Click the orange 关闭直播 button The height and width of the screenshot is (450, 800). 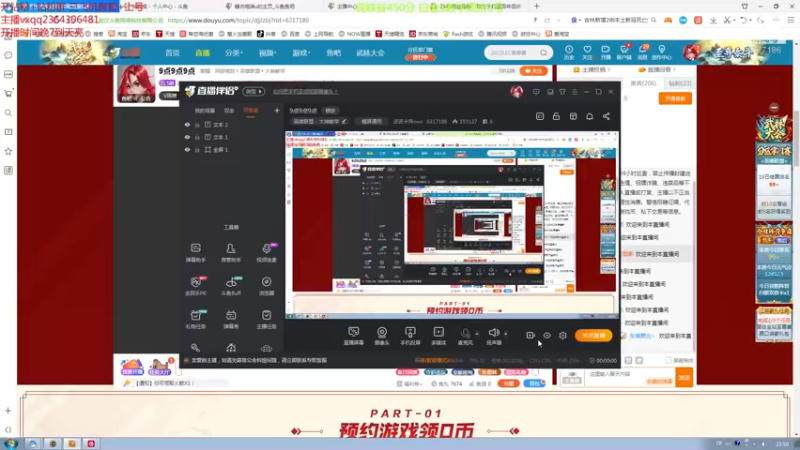(593, 335)
